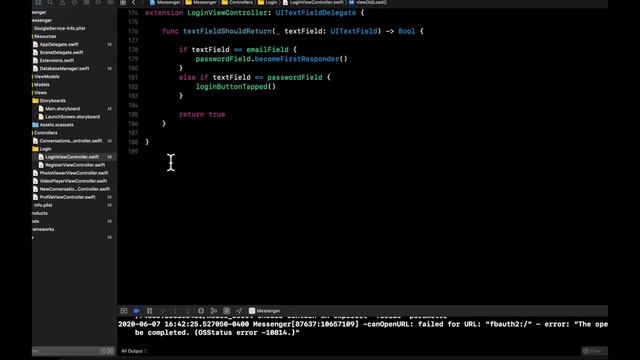
Task: Click line number 178 in the gutter
Action: point(133,50)
